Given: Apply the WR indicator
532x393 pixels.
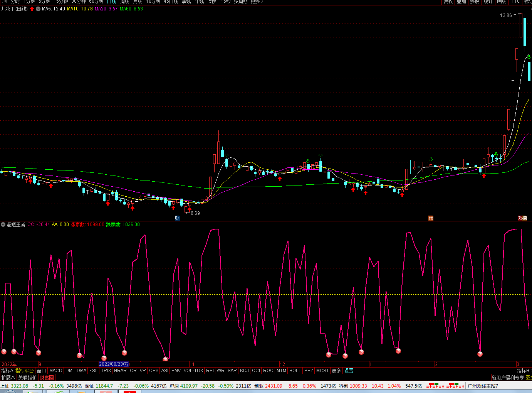Looking at the screenshot, I should [220, 371].
